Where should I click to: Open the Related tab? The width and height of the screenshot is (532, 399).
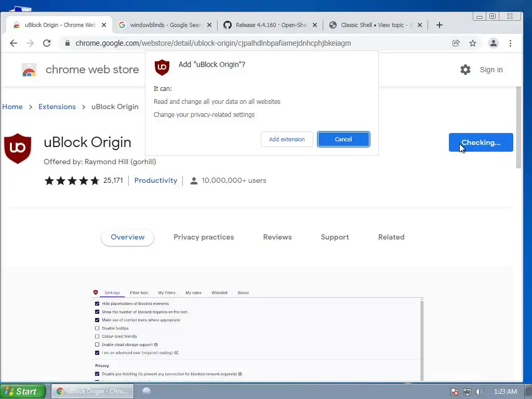pos(391,237)
